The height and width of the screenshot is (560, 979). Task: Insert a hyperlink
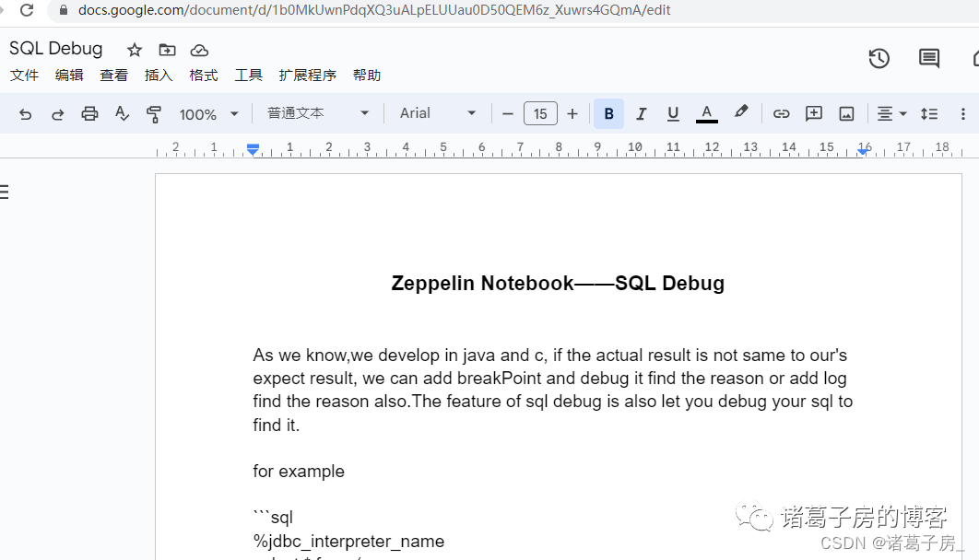781,113
